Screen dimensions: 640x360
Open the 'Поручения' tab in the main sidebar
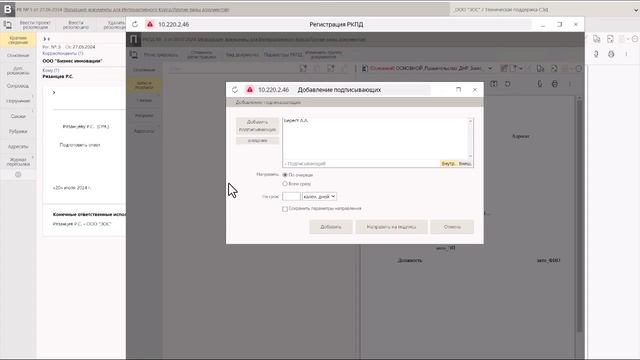pyautogui.click(x=18, y=101)
